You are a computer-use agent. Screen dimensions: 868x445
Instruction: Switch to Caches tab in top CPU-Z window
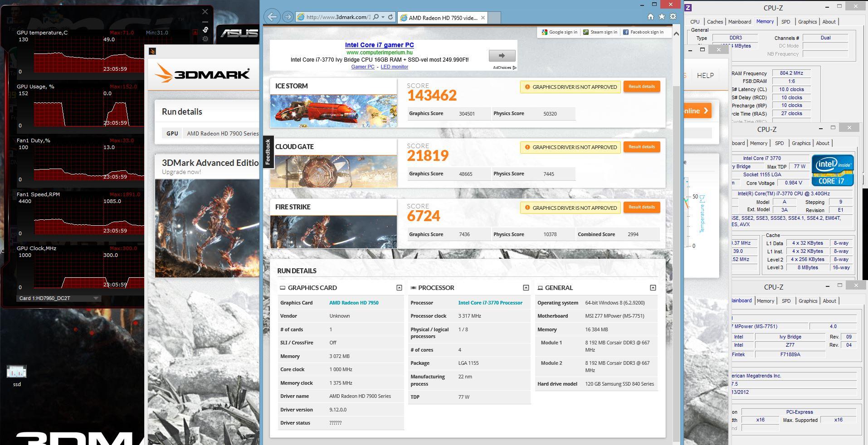715,22
